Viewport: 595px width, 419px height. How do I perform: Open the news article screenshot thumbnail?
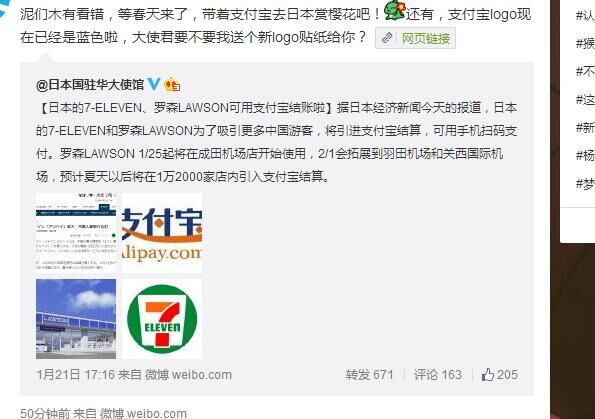(76, 233)
